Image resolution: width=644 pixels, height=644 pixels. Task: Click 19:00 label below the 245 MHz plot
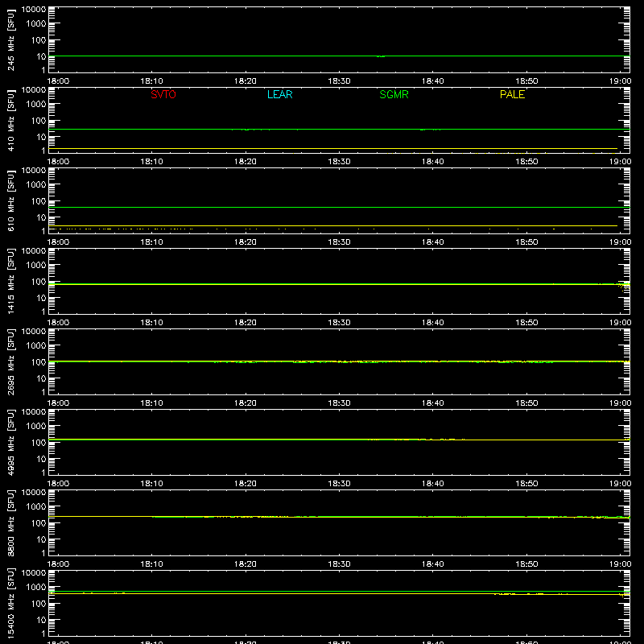point(620,81)
